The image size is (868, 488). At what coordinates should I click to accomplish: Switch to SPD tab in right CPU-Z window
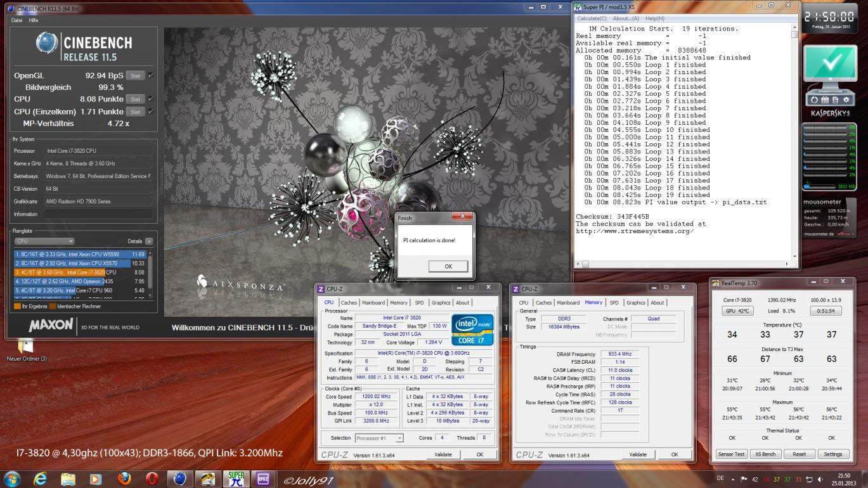pyautogui.click(x=614, y=302)
